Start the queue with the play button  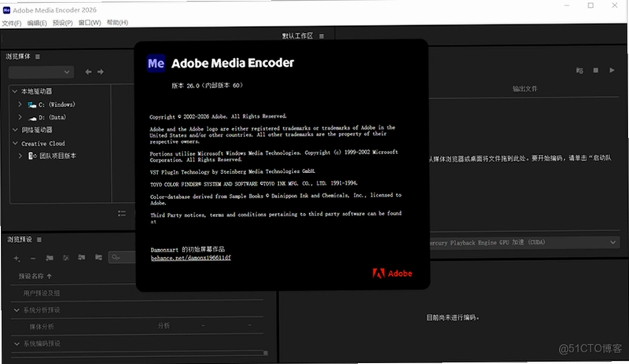click(x=612, y=70)
